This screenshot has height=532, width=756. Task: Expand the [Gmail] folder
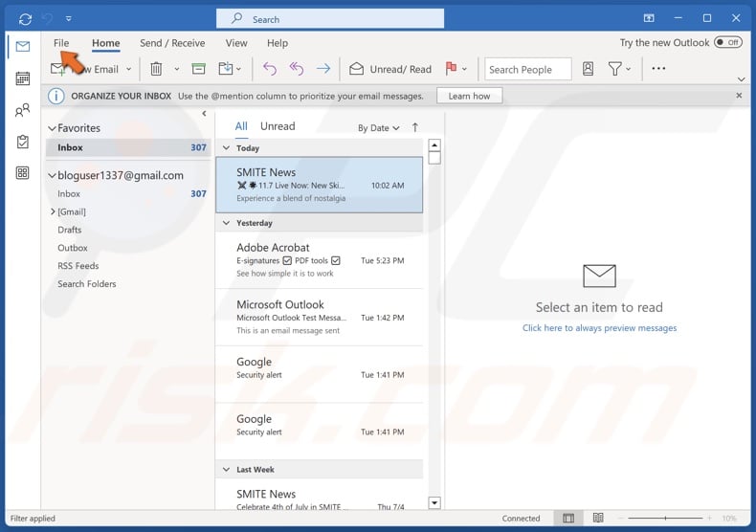53,211
